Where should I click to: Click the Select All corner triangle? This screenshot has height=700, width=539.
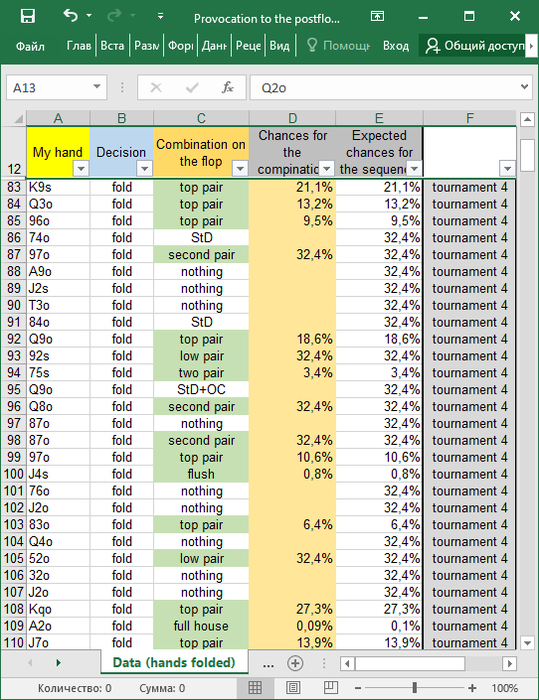coord(18,119)
